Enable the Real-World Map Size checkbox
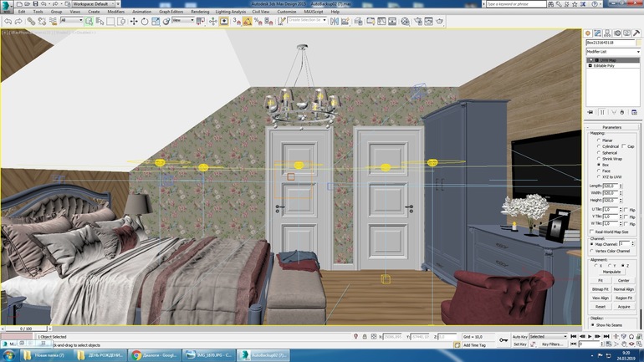Image resolution: width=644 pixels, height=362 pixels. tap(593, 232)
